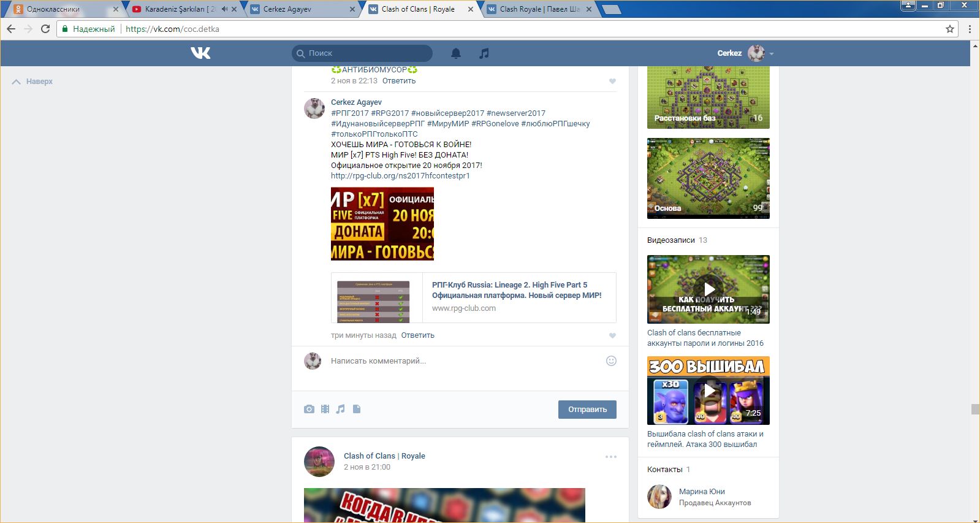Screen dimensions: 980x523
Task: Switch to the Clash Royale | Павел tab
Action: [x=540, y=9]
